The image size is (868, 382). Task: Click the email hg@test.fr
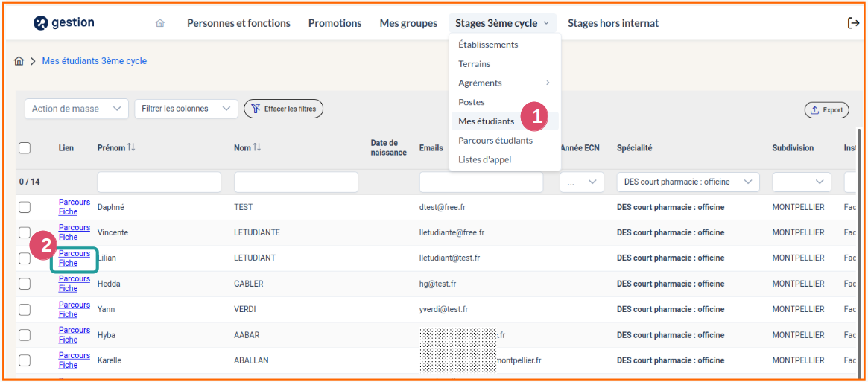coord(438,284)
